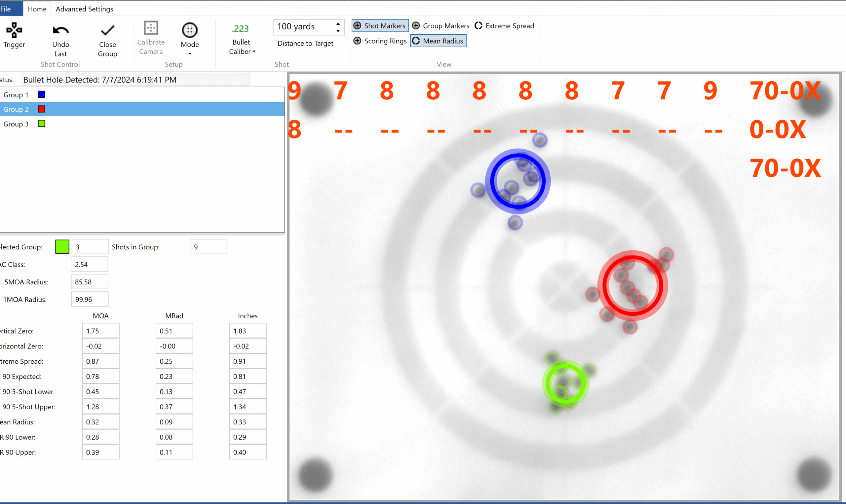Enable the Group Markers view
This screenshot has height=504, width=846.
(x=441, y=26)
